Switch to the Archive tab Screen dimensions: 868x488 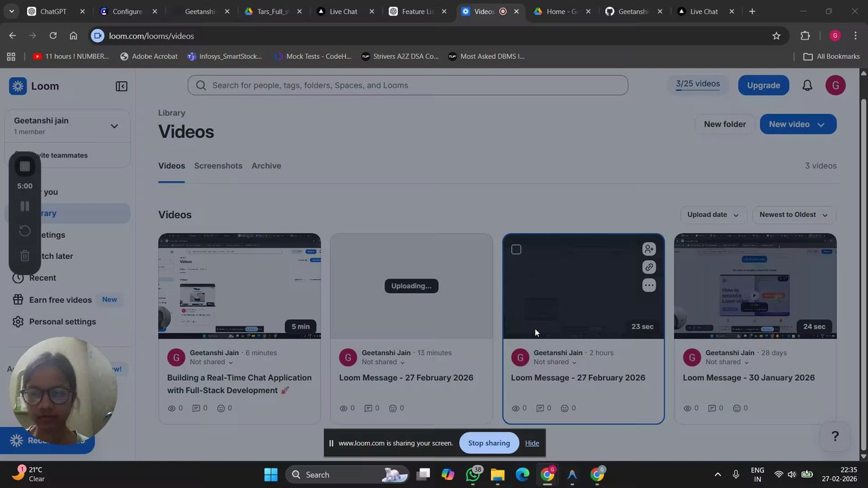267,166
